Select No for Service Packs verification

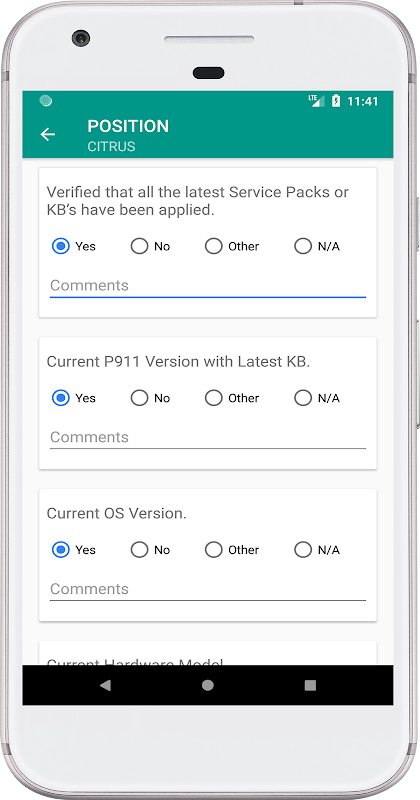150,246
